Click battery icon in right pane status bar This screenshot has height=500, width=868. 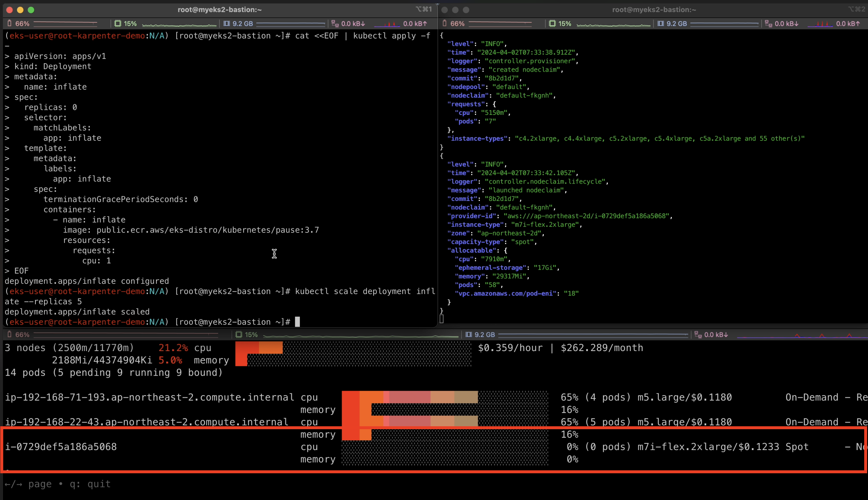coord(445,23)
